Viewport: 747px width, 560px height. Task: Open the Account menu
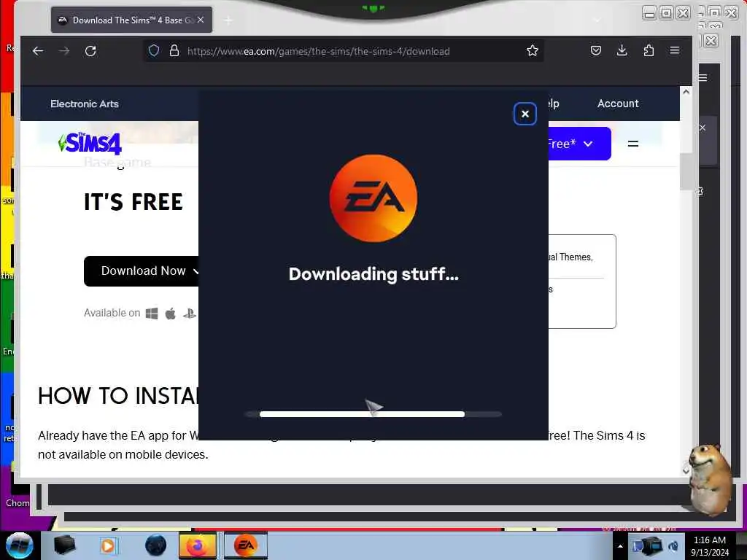pos(618,104)
